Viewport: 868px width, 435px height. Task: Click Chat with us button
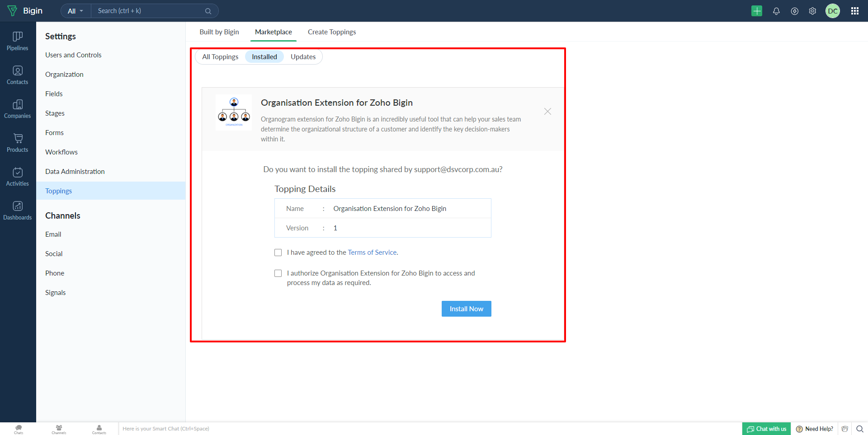pos(766,429)
